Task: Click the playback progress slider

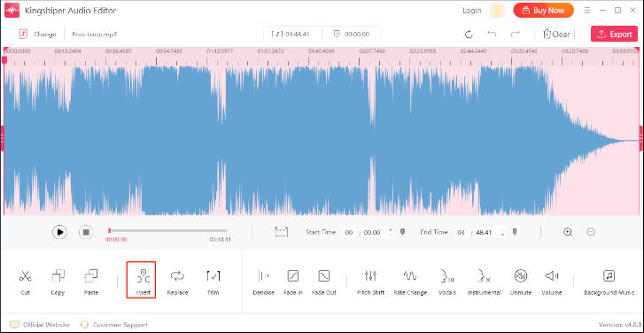Action: 167,231
